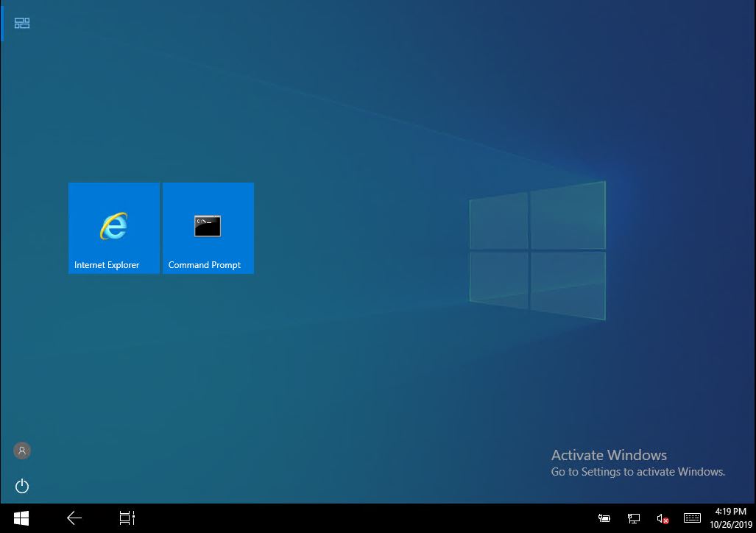Click the "Internet Explorer" tile label
The height and width of the screenshot is (533, 756).
tap(107, 265)
